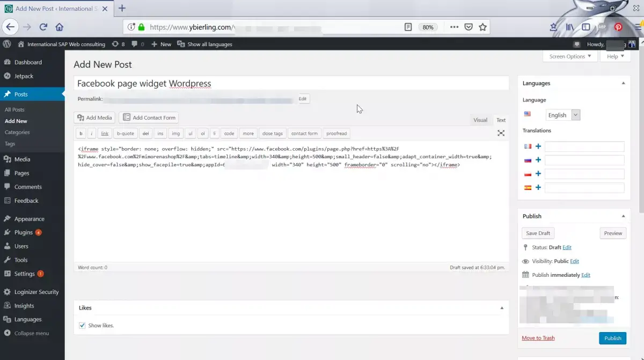Switch to the Visual editor tab
644x360 pixels.
[x=480, y=120]
